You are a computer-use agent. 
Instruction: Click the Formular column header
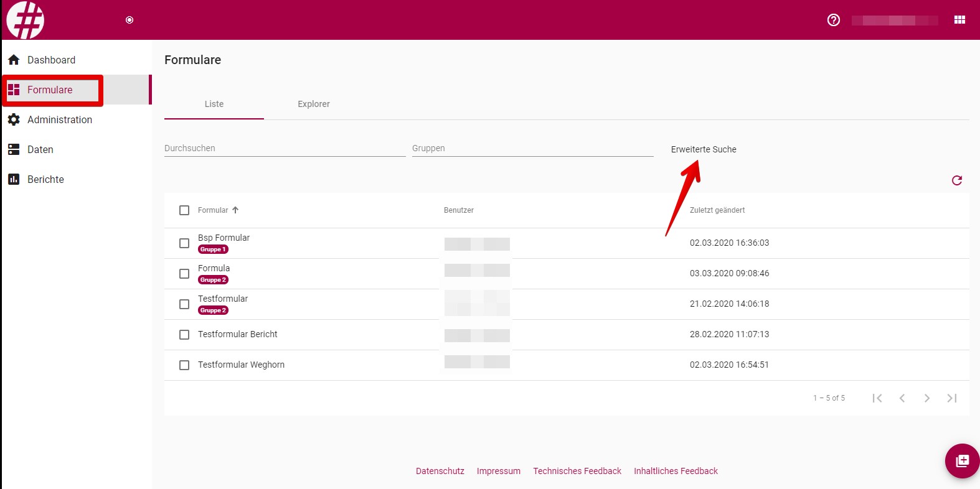coord(213,210)
